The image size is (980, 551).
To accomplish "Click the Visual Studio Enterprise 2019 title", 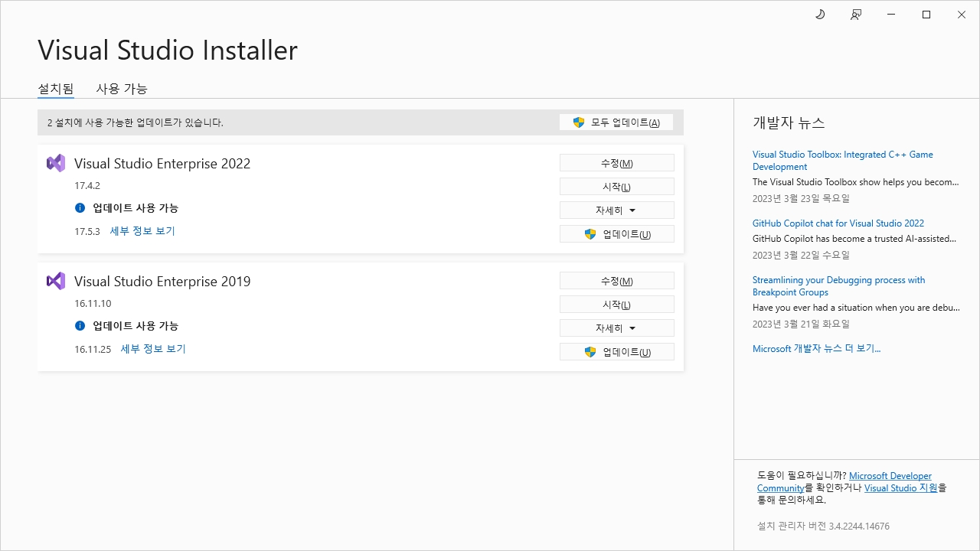I will (162, 282).
